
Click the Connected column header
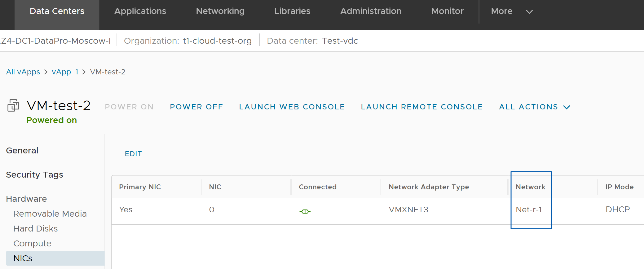pos(318,187)
